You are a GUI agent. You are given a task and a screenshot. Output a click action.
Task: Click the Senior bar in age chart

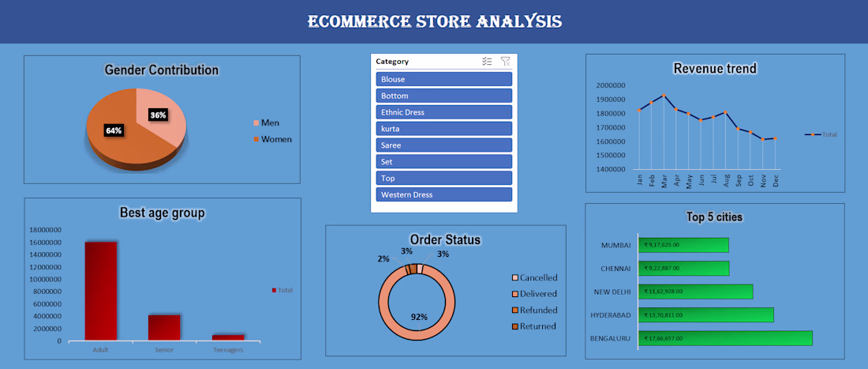[x=164, y=327]
